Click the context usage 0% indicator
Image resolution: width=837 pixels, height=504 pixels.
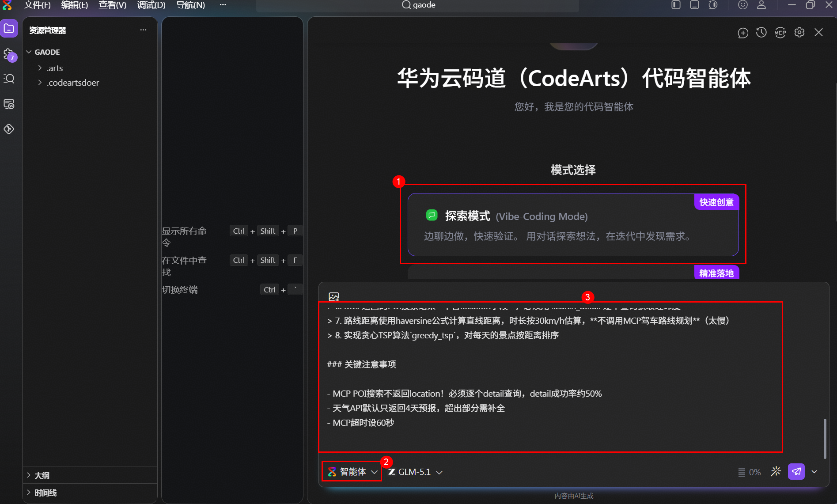(x=750, y=472)
